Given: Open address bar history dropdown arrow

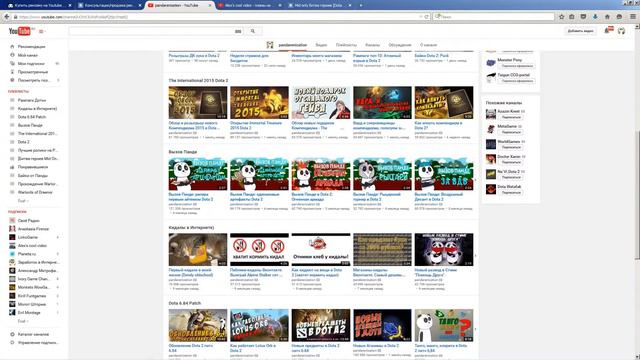Looking at the screenshot, I should (x=420, y=17).
